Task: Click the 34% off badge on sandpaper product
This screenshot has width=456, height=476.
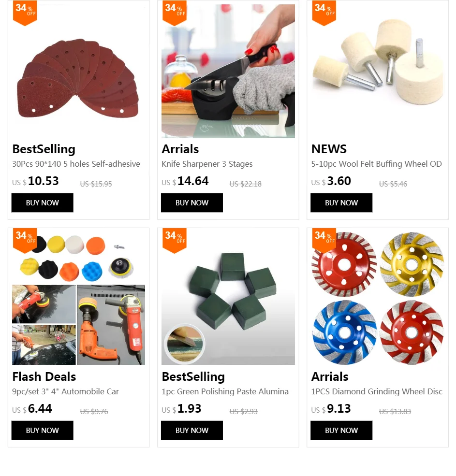Action: [25, 13]
